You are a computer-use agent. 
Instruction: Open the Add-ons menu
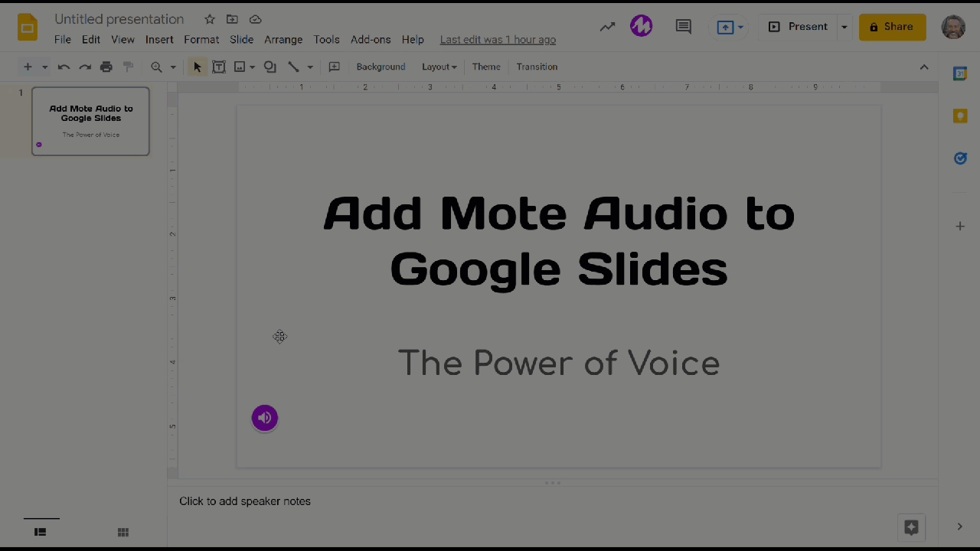371,40
